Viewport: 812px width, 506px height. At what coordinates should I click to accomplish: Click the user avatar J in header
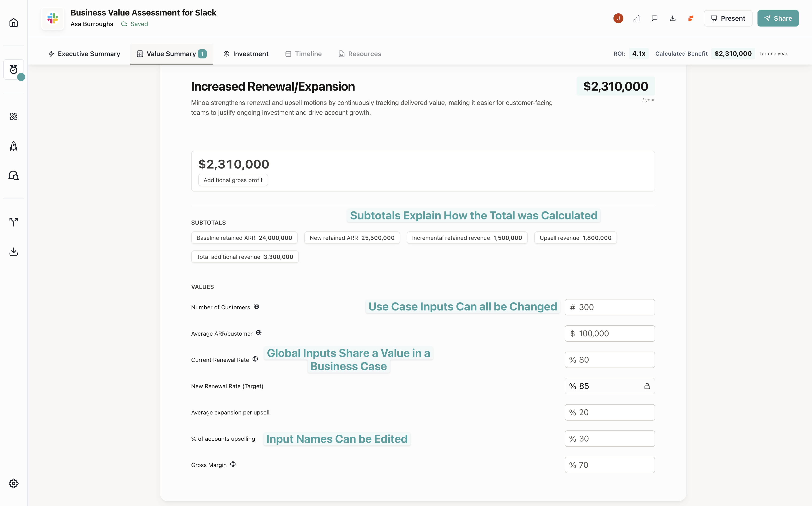point(618,18)
